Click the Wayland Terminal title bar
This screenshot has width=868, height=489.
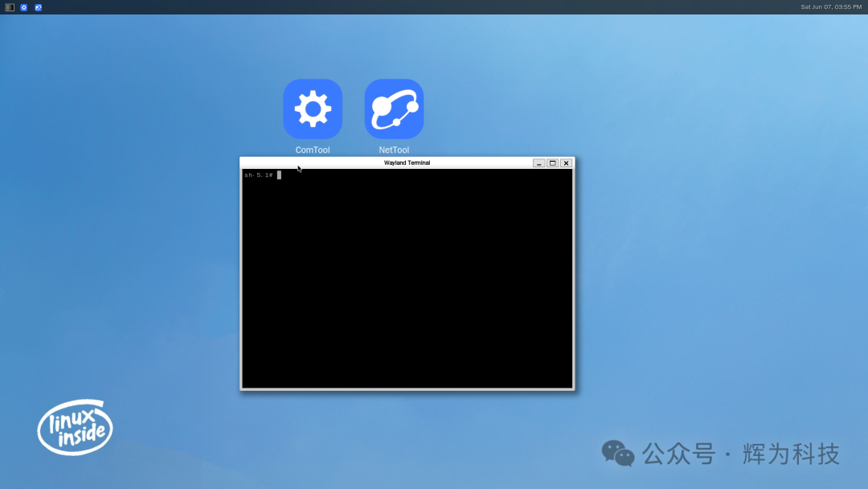[x=406, y=162]
